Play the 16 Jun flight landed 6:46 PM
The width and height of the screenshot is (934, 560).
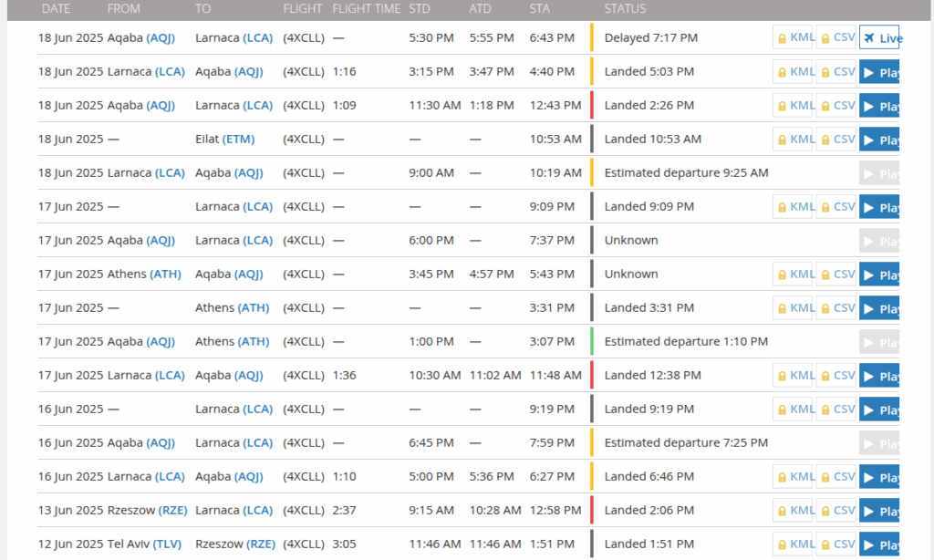pos(879,477)
